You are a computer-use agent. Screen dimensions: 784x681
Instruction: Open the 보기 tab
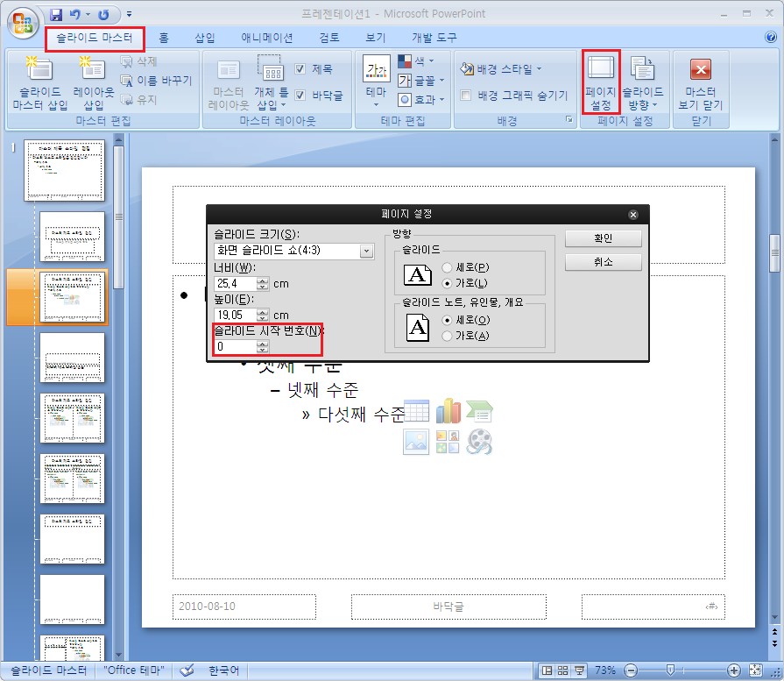click(x=375, y=38)
